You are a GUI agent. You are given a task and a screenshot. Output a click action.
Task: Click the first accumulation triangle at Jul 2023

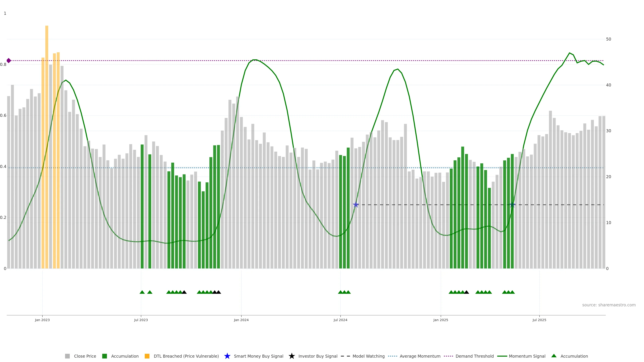point(142,292)
